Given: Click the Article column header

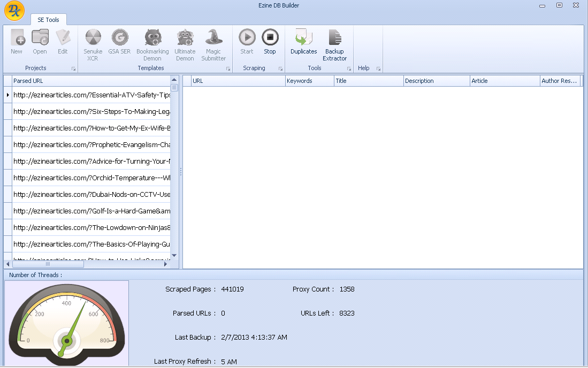Looking at the screenshot, I should [505, 81].
